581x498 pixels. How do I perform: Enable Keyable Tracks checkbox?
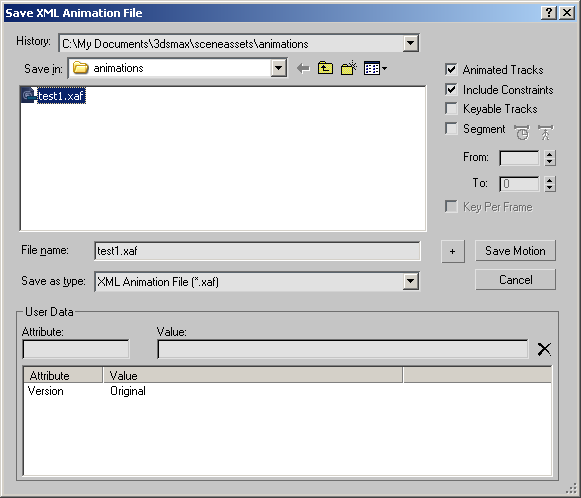point(451,109)
